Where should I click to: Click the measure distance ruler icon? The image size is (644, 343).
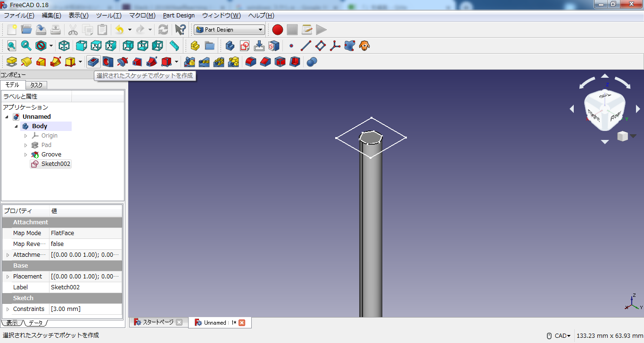[174, 46]
